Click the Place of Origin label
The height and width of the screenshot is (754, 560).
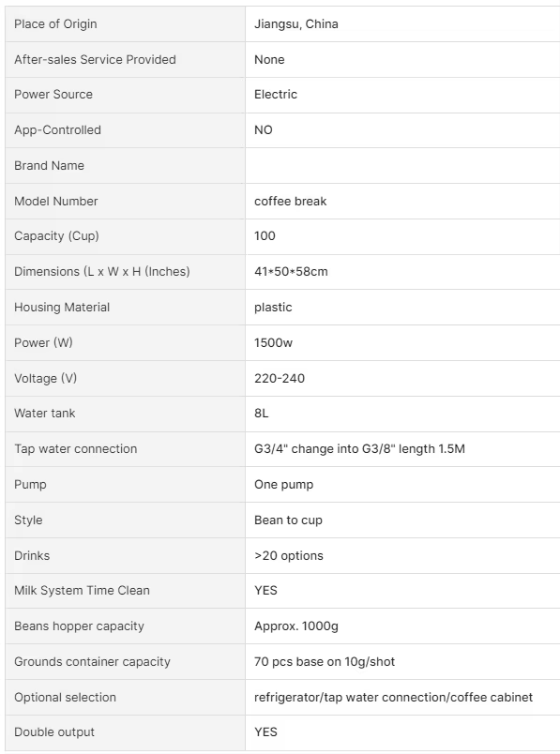[55, 24]
